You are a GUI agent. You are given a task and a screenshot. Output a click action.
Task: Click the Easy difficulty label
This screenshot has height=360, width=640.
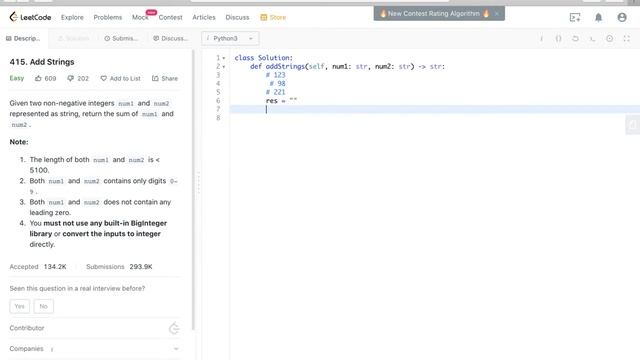pyautogui.click(x=17, y=78)
